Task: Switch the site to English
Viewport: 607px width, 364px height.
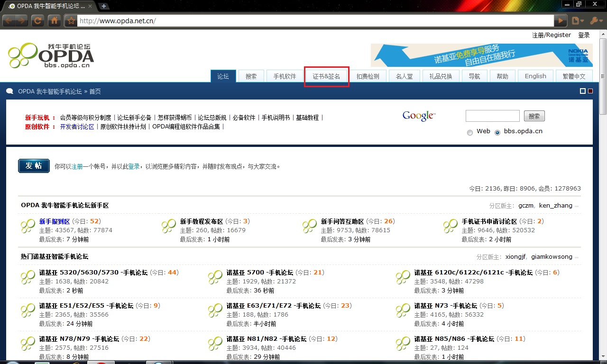Action: 536,76
